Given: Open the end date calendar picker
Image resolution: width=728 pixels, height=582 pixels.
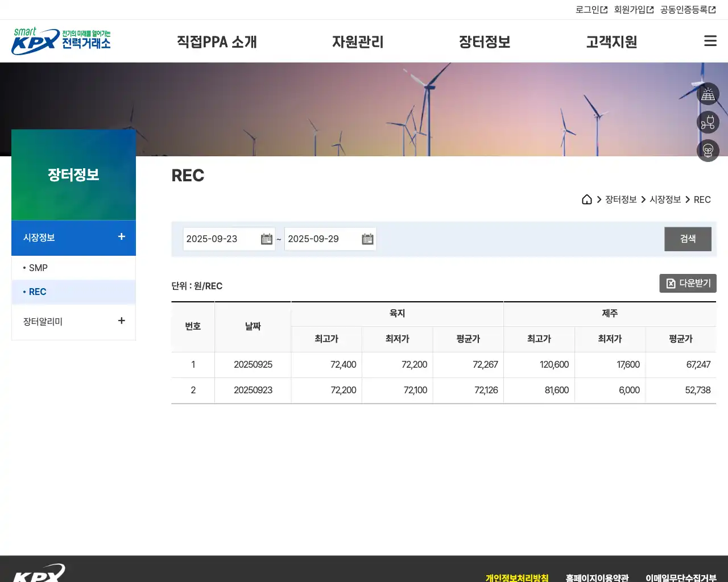Looking at the screenshot, I should tap(367, 239).
